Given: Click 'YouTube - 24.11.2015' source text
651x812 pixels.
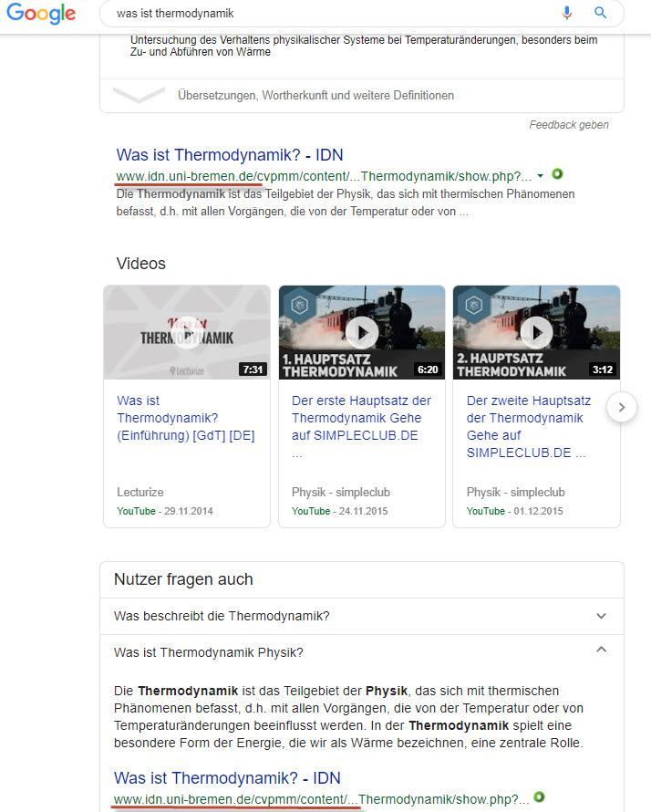Looking at the screenshot, I should (339, 511).
